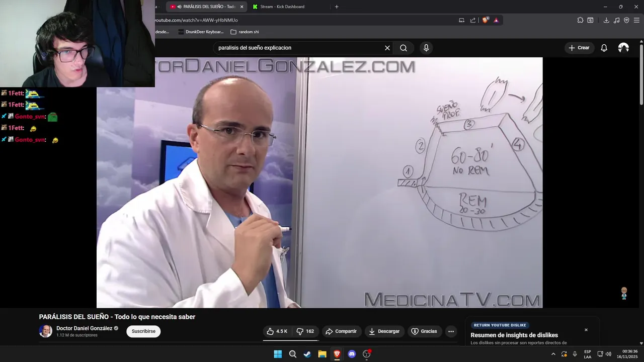This screenshot has height=362, width=644.
Task: Open Brave VPN shield icon
Action: point(626,20)
